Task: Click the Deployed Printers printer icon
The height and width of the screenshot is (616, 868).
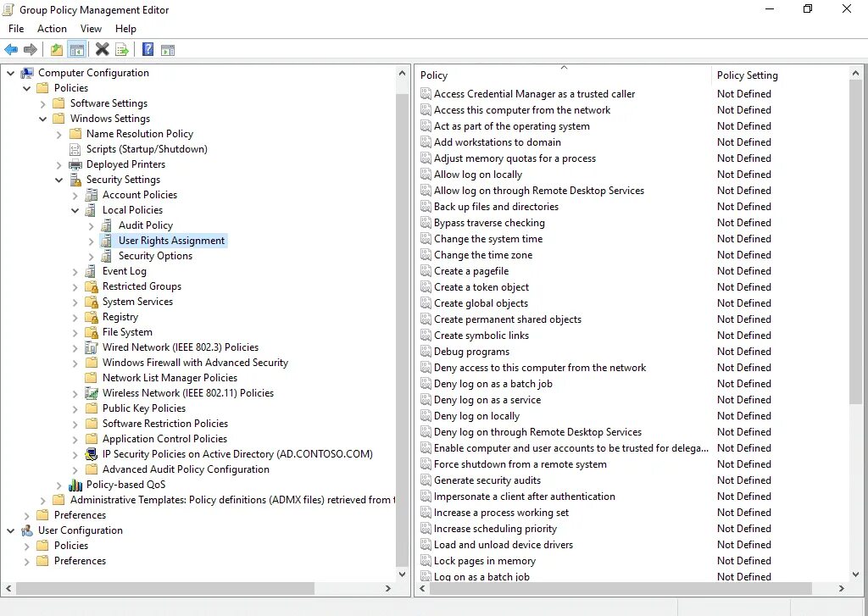Action: click(x=75, y=164)
